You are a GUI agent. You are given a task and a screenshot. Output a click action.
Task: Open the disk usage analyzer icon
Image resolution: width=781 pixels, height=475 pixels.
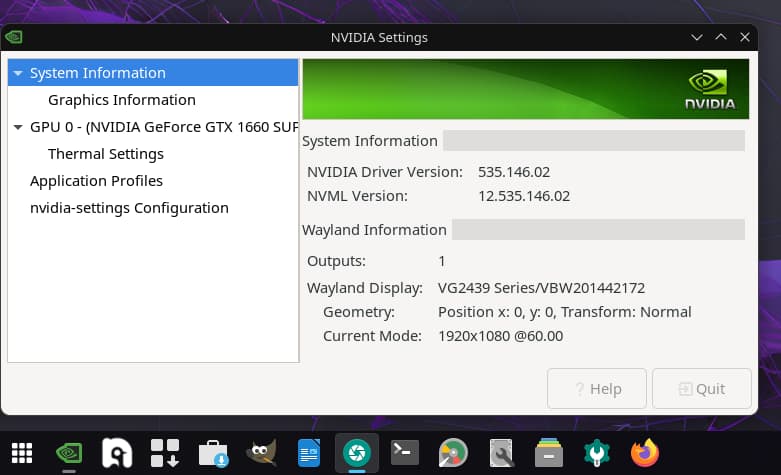tap(453, 453)
